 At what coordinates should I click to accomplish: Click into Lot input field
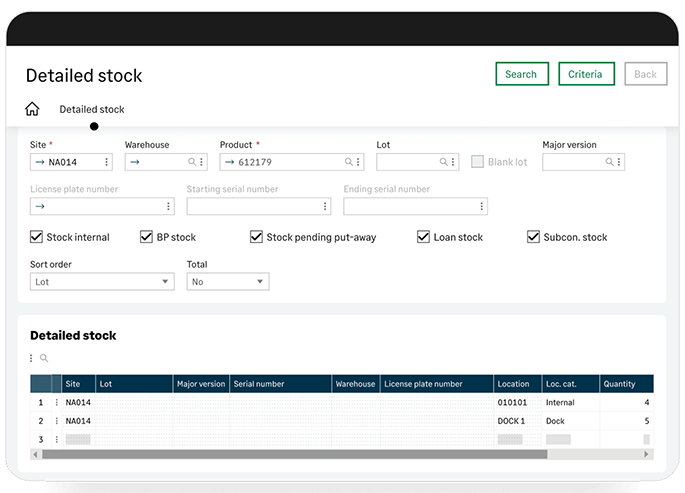pos(417,162)
